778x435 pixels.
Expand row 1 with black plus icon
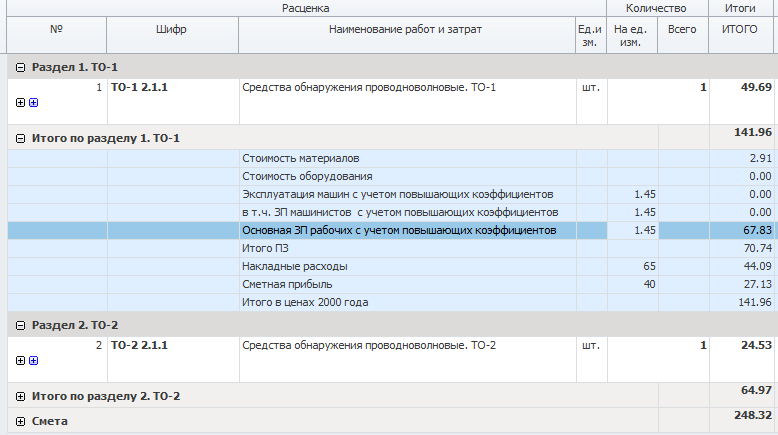20,103
